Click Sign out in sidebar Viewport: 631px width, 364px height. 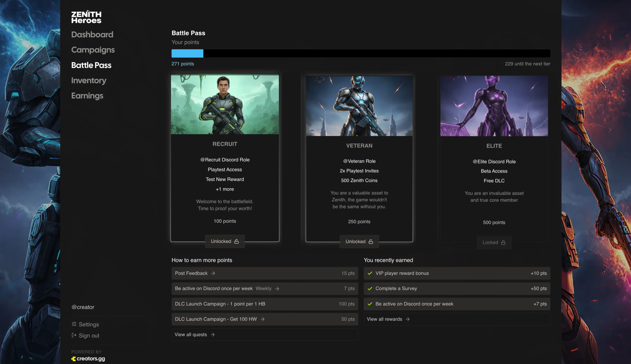pyautogui.click(x=85, y=336)
